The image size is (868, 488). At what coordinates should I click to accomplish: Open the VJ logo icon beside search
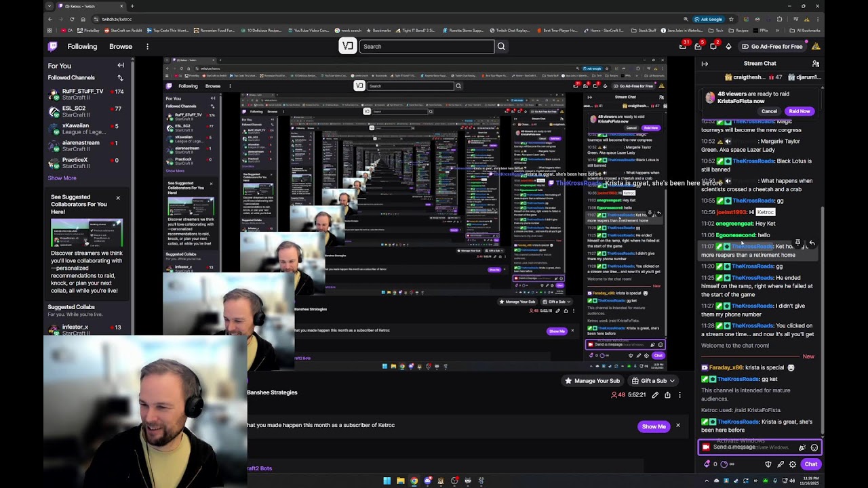coord(348,46)
